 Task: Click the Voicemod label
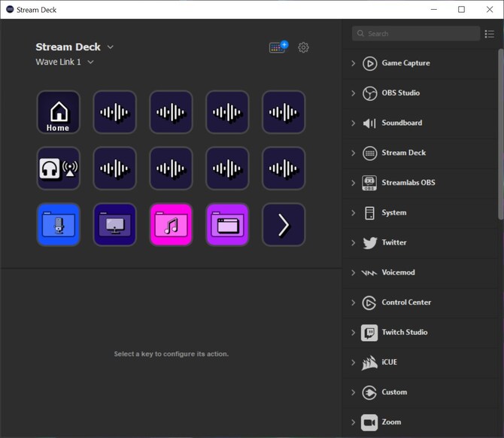click(398, 272)
